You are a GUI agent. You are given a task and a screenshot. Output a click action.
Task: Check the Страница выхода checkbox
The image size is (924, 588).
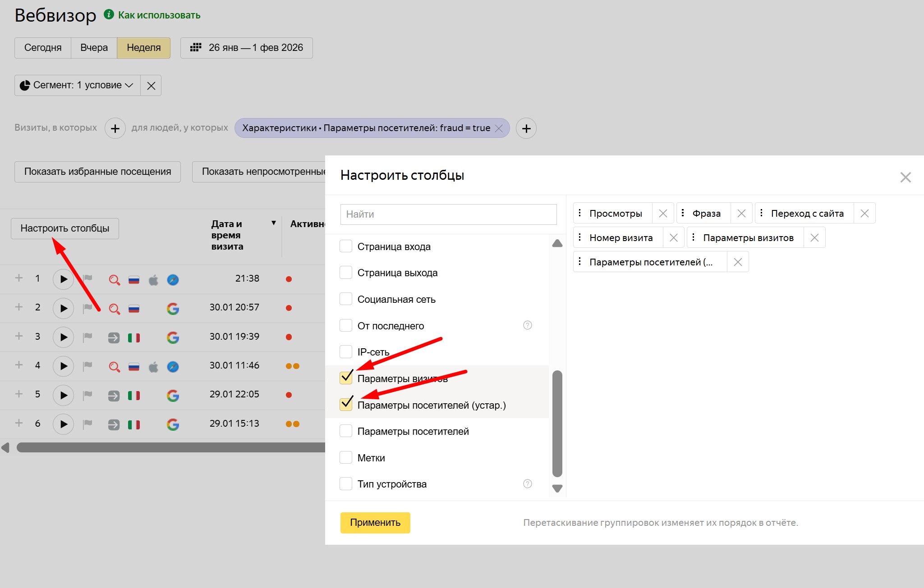coord(346,273)
